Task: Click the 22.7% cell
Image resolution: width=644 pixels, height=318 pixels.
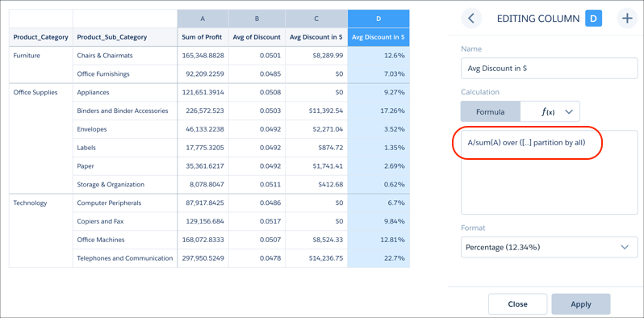Action: [378, 258]
